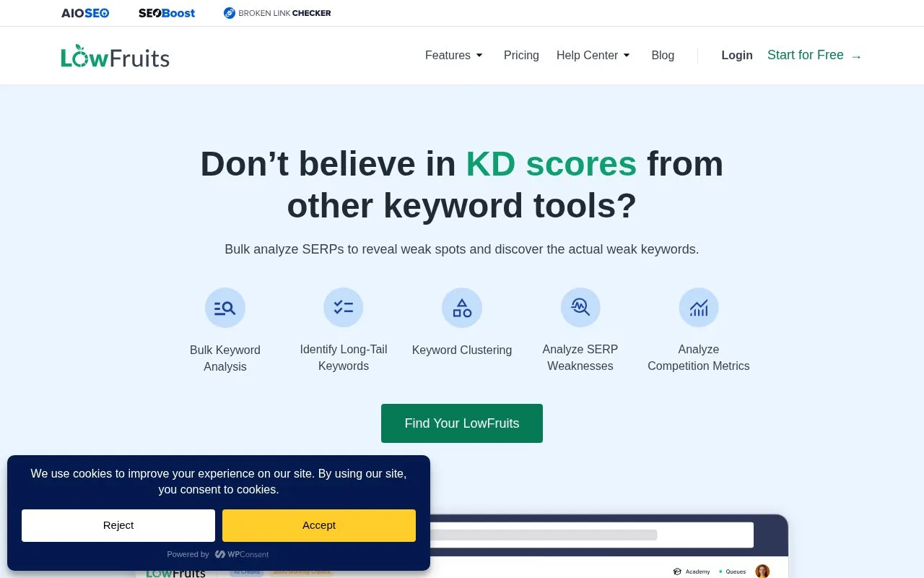This screenshot has height=578, width=924.
Task: Open the Pricing page
Action: click(x=521, y=56)
